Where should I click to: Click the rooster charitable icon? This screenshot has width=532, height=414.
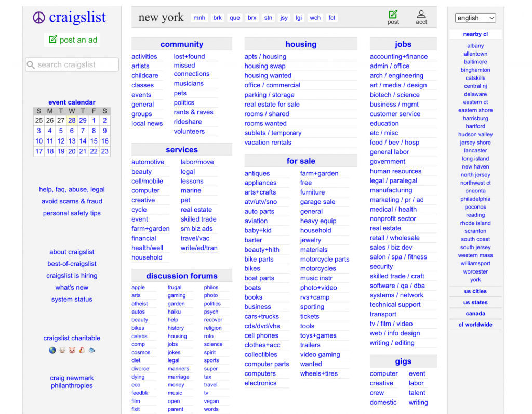tap(82, 350)
